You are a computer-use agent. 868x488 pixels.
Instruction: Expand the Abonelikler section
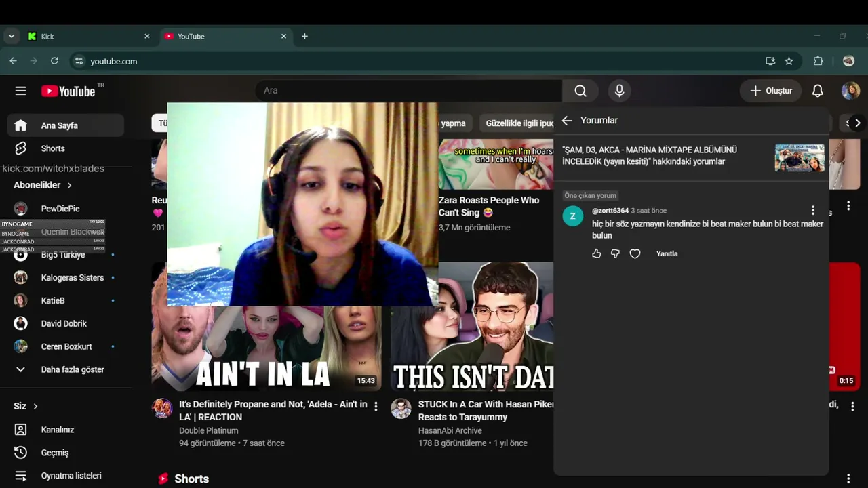43,185
